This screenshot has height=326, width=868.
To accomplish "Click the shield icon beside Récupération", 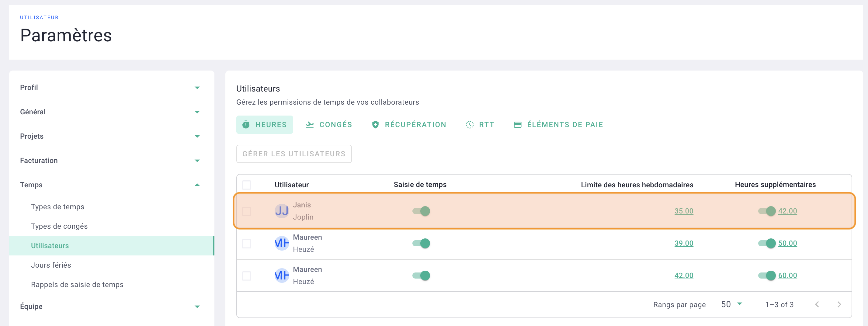I will 375,125.
